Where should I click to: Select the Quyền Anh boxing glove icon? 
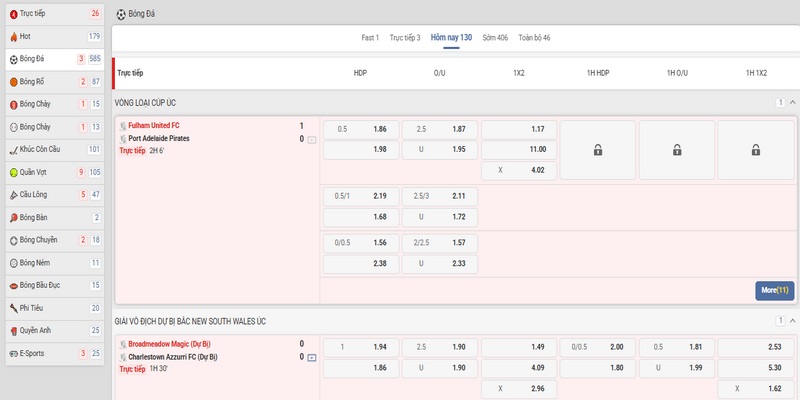(13, 330)
